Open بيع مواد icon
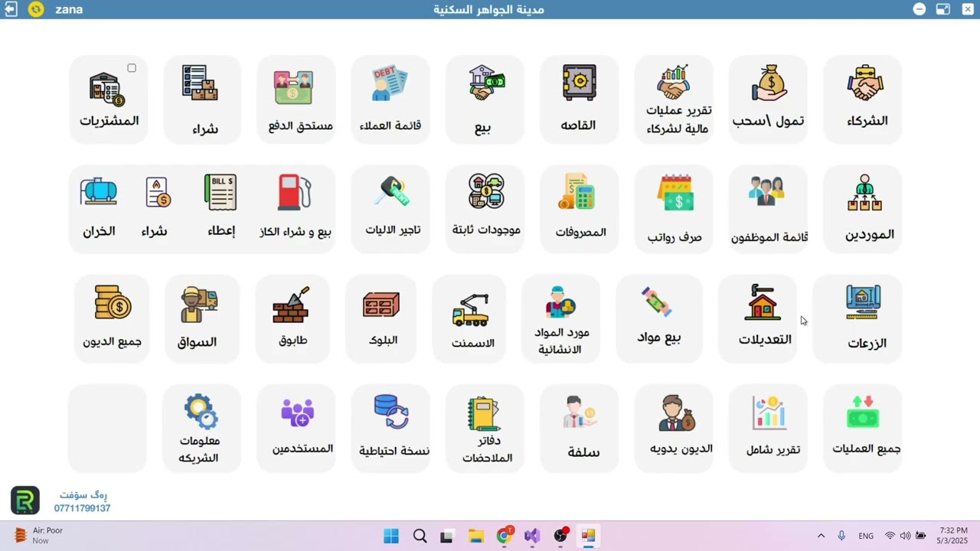This screenshot has width=980, height=551. [x=657, y=302]
